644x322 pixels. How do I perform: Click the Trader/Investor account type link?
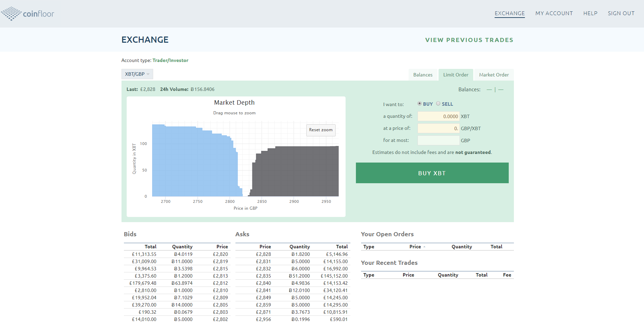[x=170, y=60]
